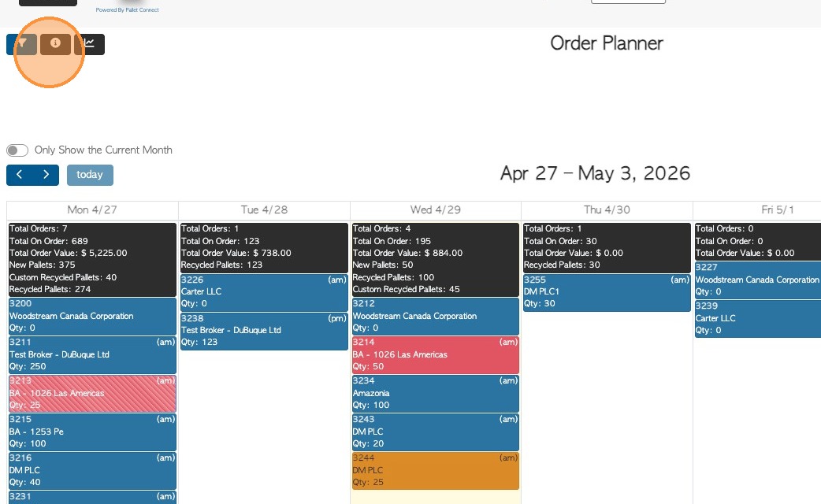
Task: Open order 3200 Woodstream Canada Corporation
Action: [x=92, y=316]
